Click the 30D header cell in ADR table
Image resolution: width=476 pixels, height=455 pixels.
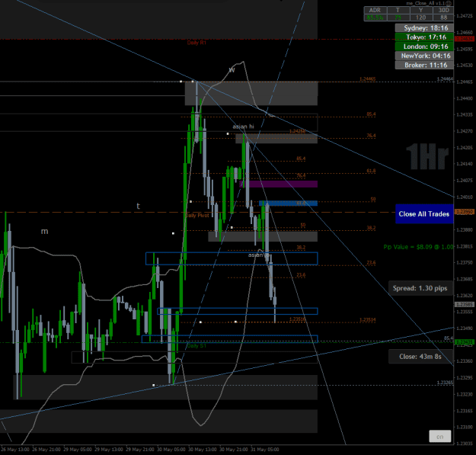pyautogui.click(x=443, y=11)
